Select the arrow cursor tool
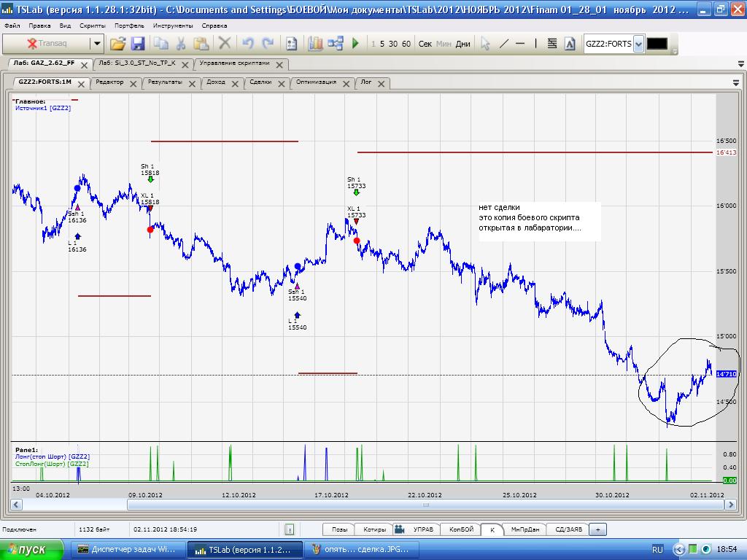 485,44
